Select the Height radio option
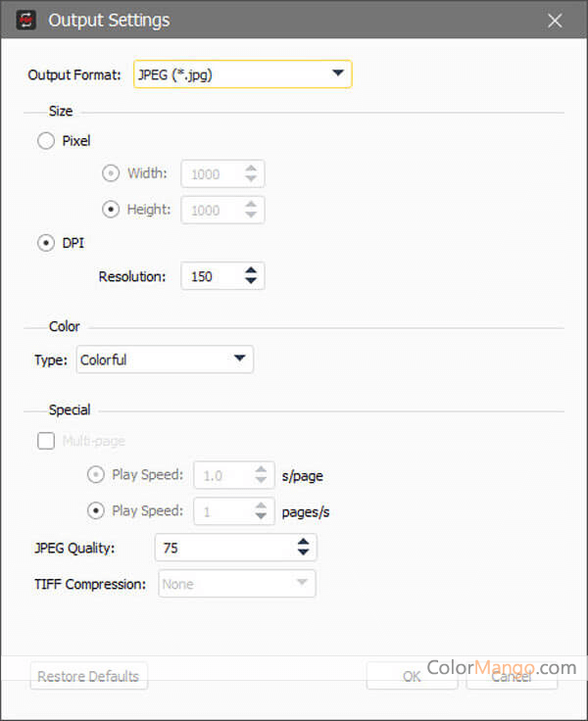This screenshot has width=588, height=721. [x=111, y=210]
